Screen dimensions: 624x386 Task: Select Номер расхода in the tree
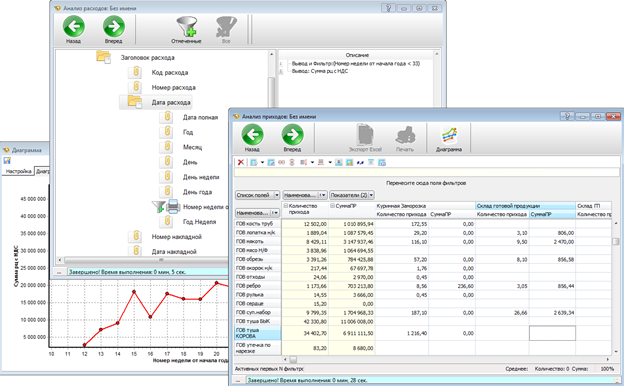click(174, 88)
